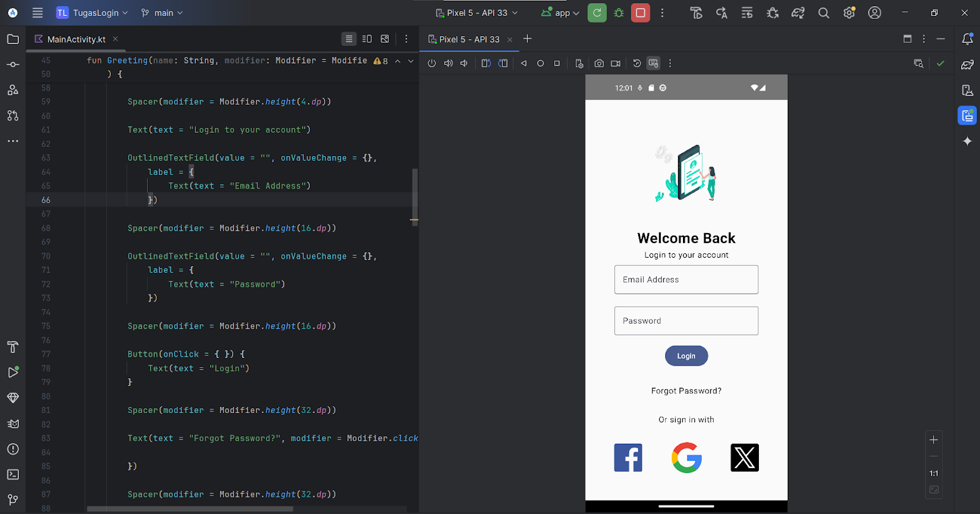Viewport: 980px width, 514px height.
Task: Go to previous highlighted problem arrow
Action: coord(398,61)
